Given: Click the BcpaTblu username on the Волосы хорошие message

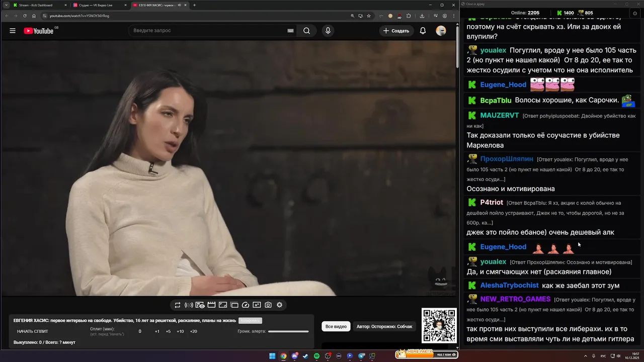Looking at the screenshot, I should pyautogui.click(x=496, y=100).
